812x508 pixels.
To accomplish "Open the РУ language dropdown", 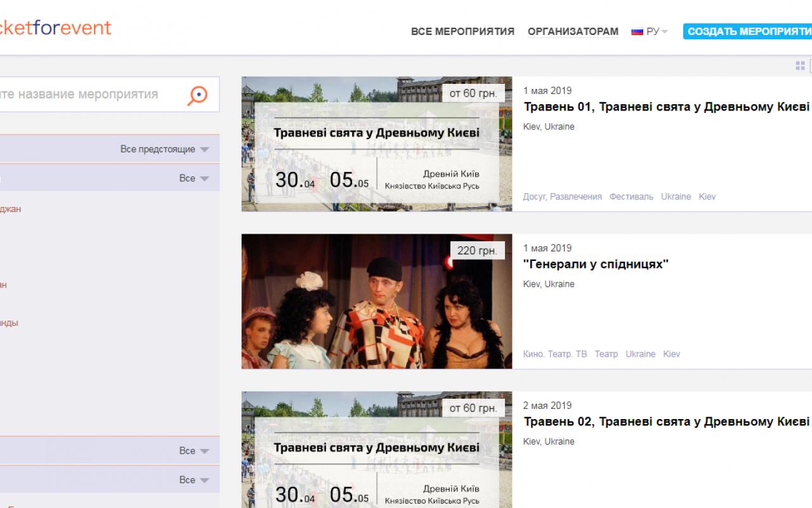I will pyautogui.click(x=657, y=32).
